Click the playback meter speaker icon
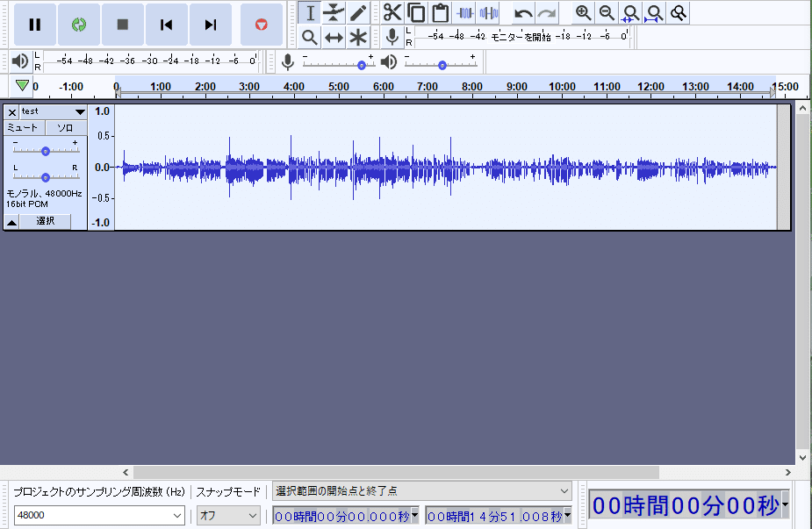Screen dimensions: 812x529 19,61
